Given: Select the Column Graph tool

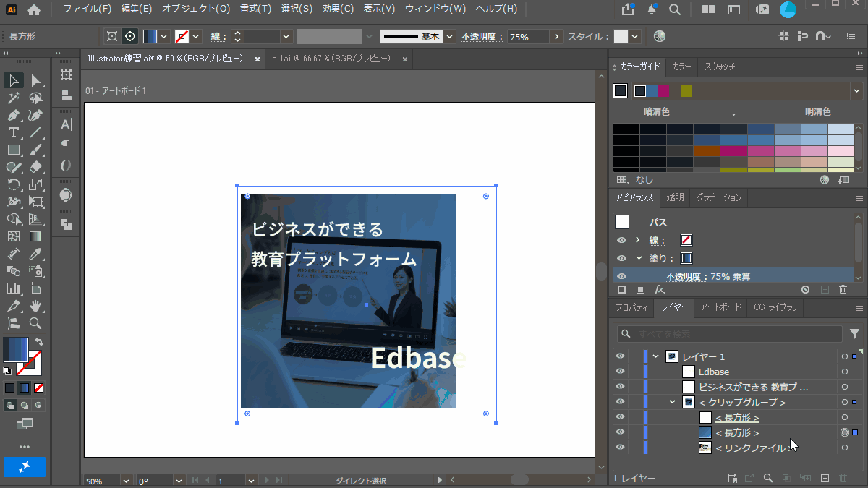Looking at the screenshot, I should (x=14, y=288).
